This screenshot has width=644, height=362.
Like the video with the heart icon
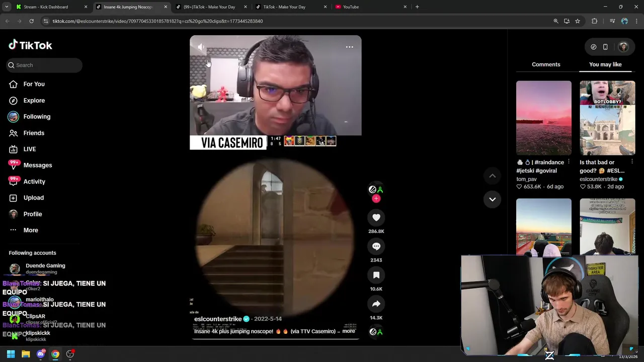pos(376,217)
